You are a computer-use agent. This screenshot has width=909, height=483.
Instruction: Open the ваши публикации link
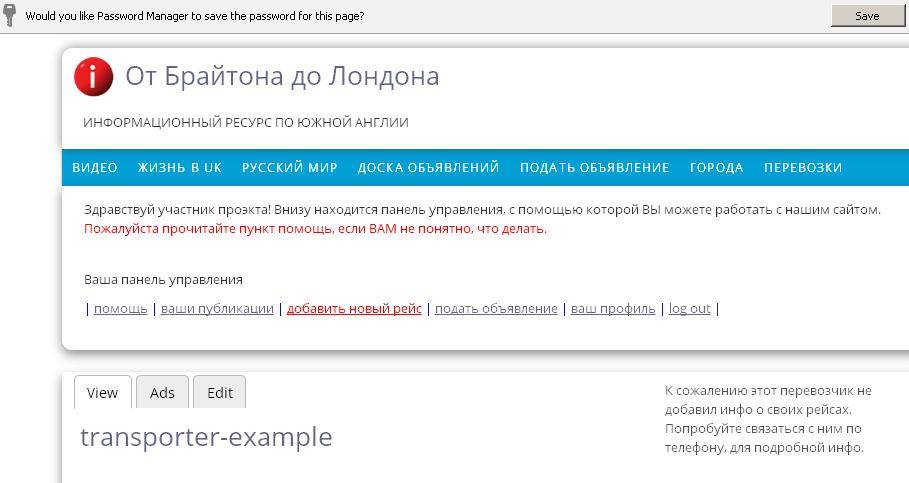click(x=217, y=309)
